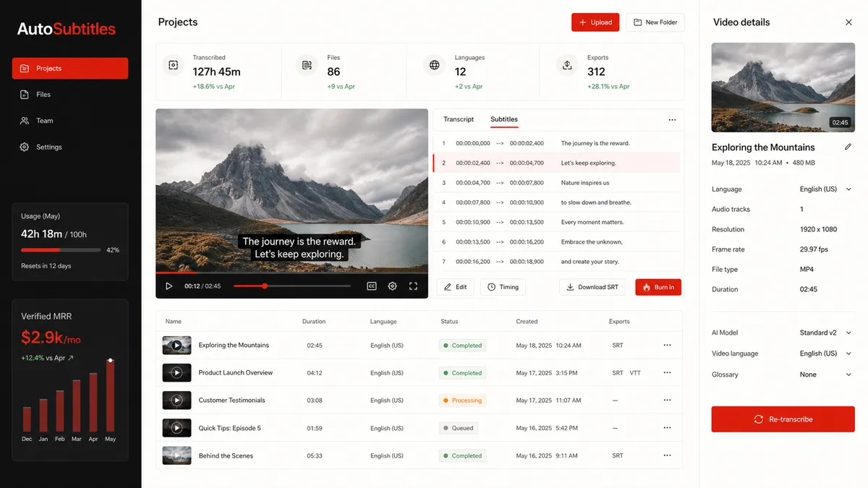
Task: Close the Video details panel
Action: (x=848, y=22)
